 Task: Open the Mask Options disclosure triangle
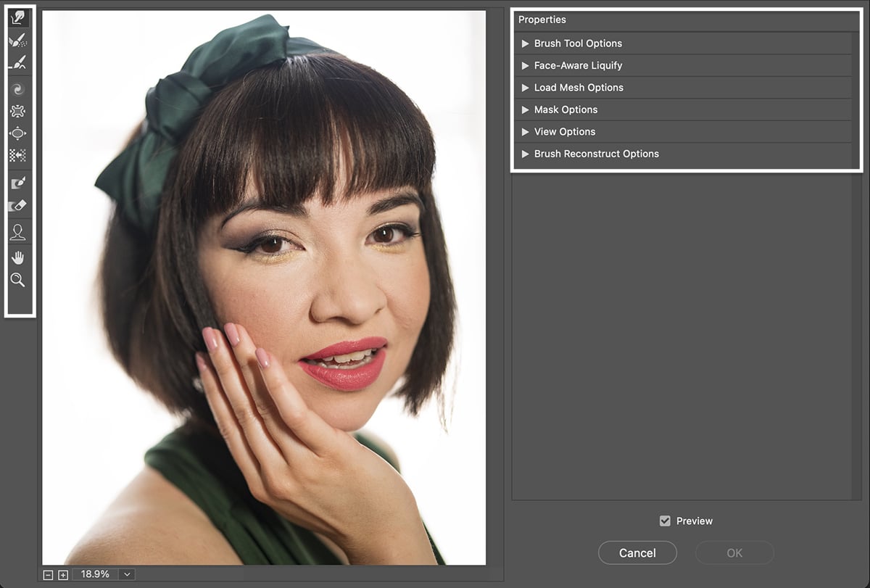tap(525, 109)
